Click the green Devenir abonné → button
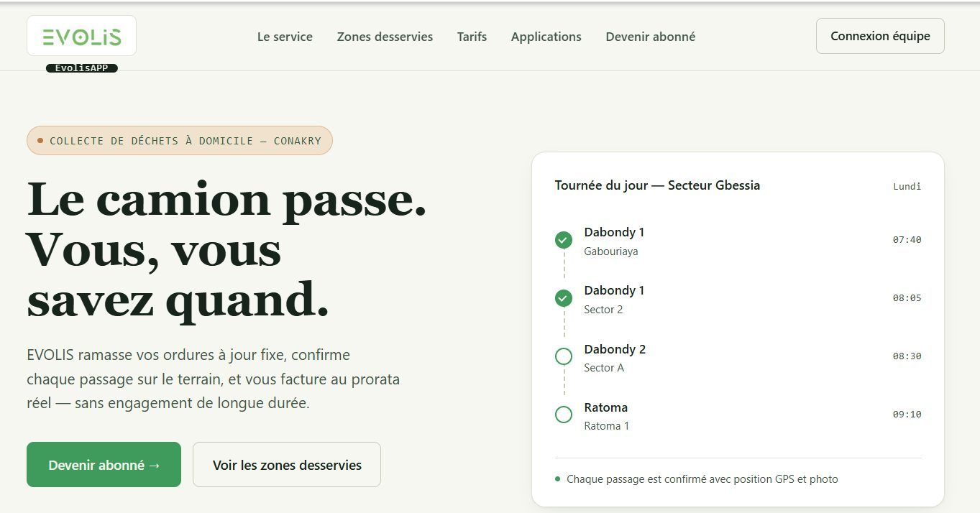This screenshot has height=513, width=980. tap(104, 465)
